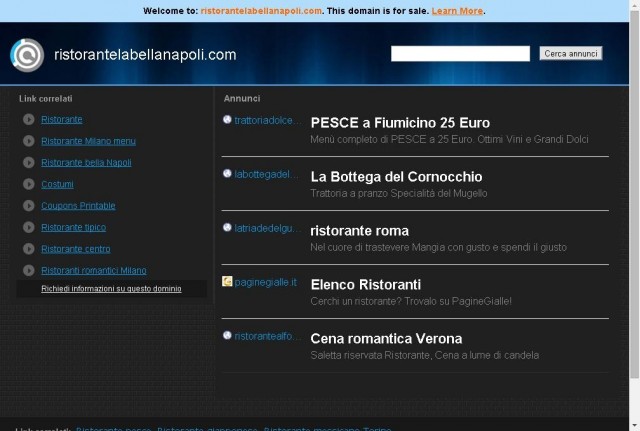
Task: Open the Learn More link in top banner
Action: [457, 11]
